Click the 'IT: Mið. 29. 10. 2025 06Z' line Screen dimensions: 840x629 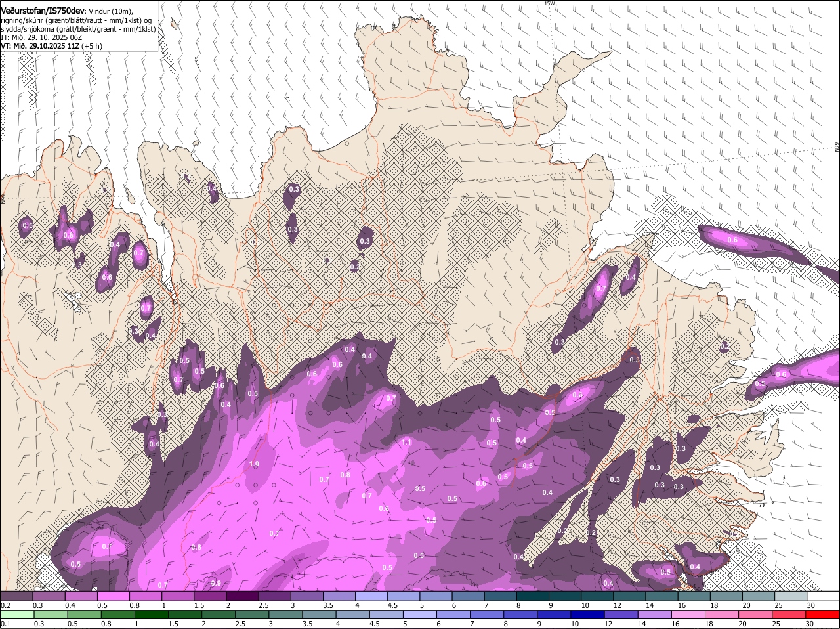click(41, 37)
